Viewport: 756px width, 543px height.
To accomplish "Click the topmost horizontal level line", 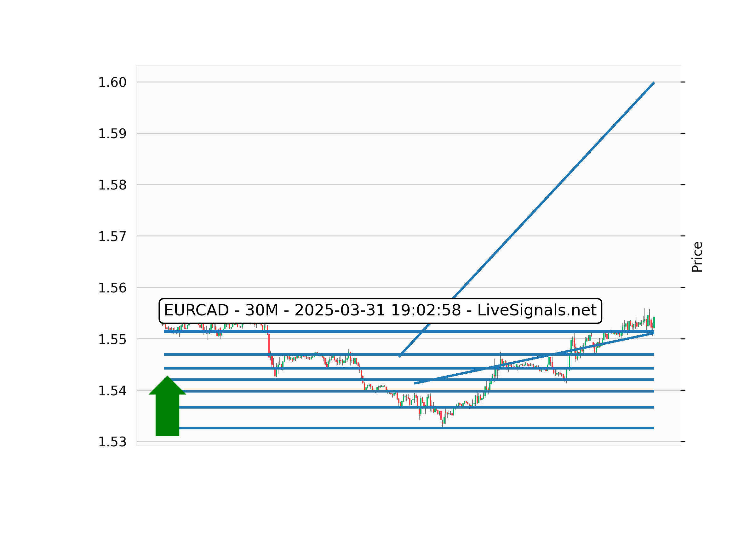I will pos(333,331).
